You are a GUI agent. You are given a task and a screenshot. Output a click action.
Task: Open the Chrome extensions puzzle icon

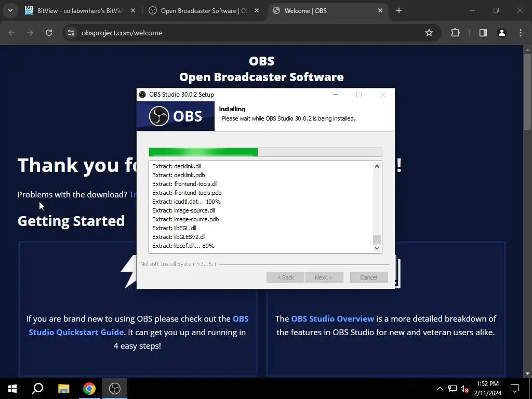455,33
